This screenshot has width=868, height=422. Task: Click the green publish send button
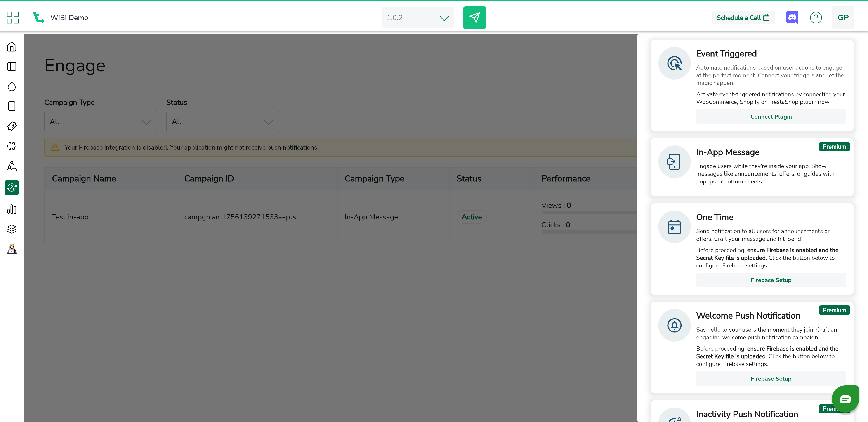pos(474,18)
